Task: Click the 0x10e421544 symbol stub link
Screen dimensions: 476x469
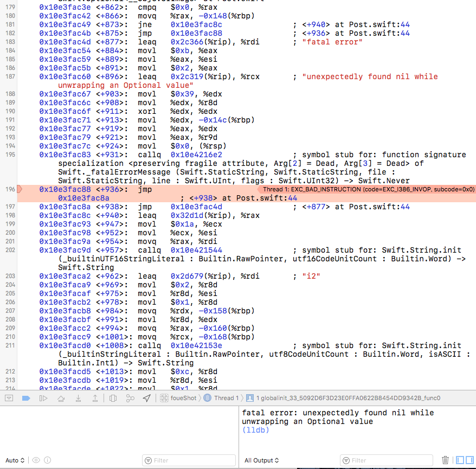Action: [197, 250]
